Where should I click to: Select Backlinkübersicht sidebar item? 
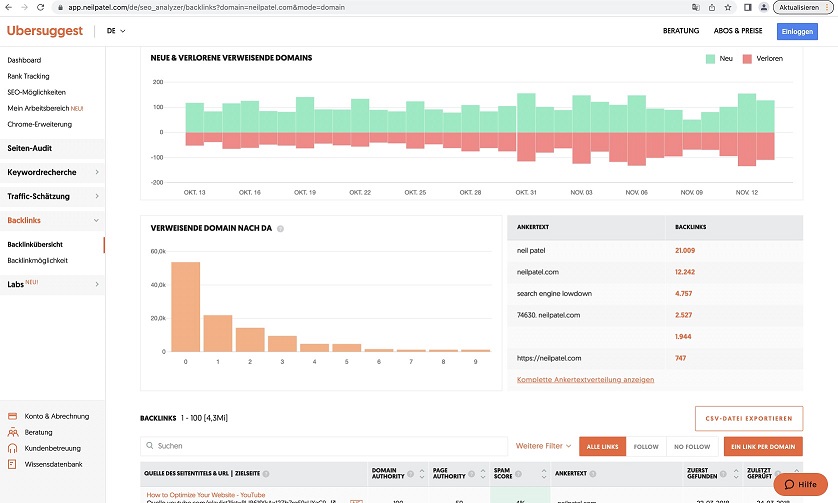tap(35, 245)
